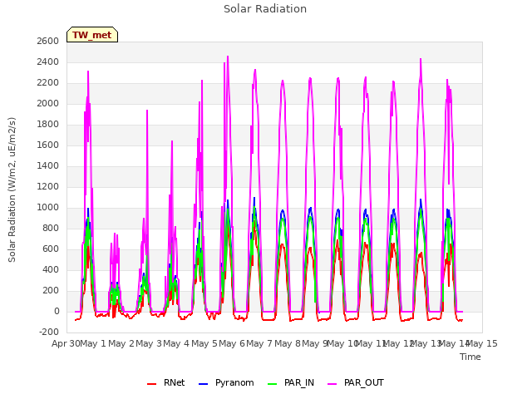The image size is (532, 399).
Task: Click the green PAR_IN legend swatch
Action: (272, 384)
